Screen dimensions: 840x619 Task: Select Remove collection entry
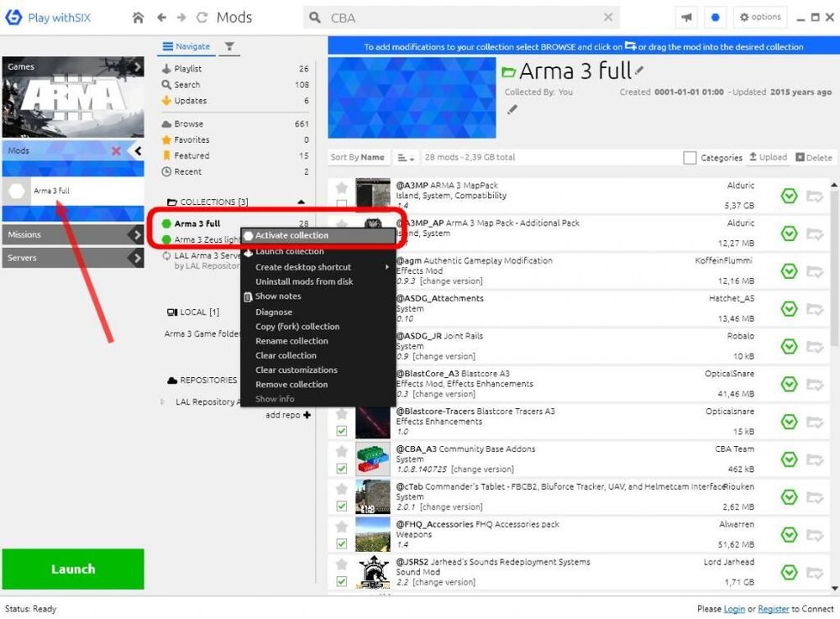click(x=318, y=385)
